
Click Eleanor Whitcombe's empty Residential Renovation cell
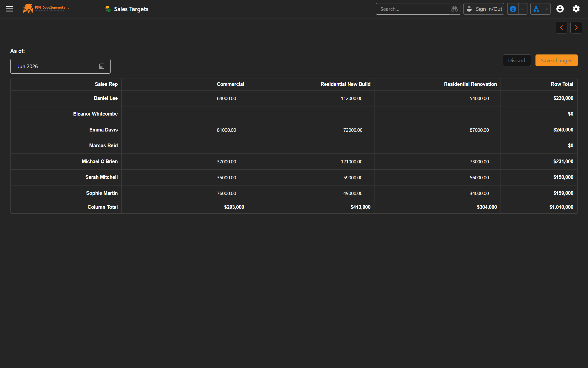(x=437, y=114)
